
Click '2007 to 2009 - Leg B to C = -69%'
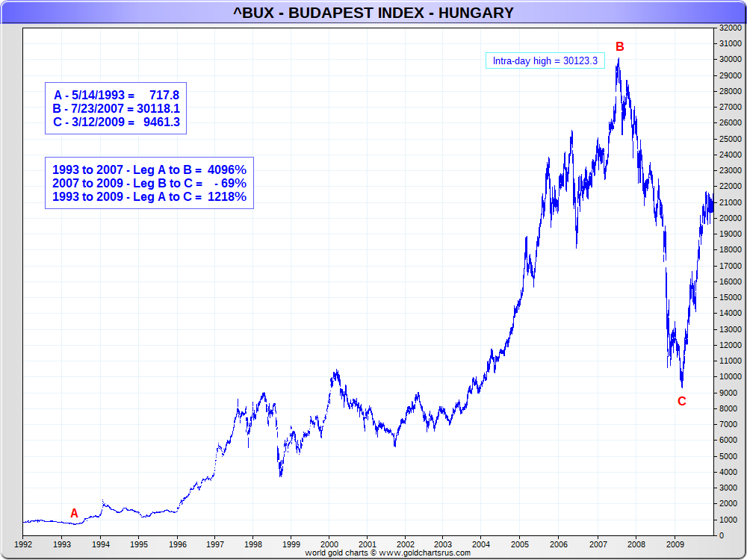tap(149, 184)
